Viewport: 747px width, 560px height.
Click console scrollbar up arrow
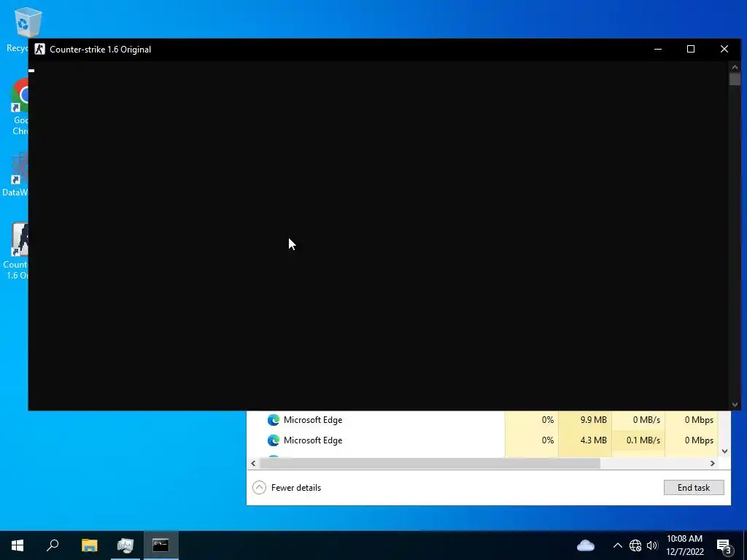[735, 67]
